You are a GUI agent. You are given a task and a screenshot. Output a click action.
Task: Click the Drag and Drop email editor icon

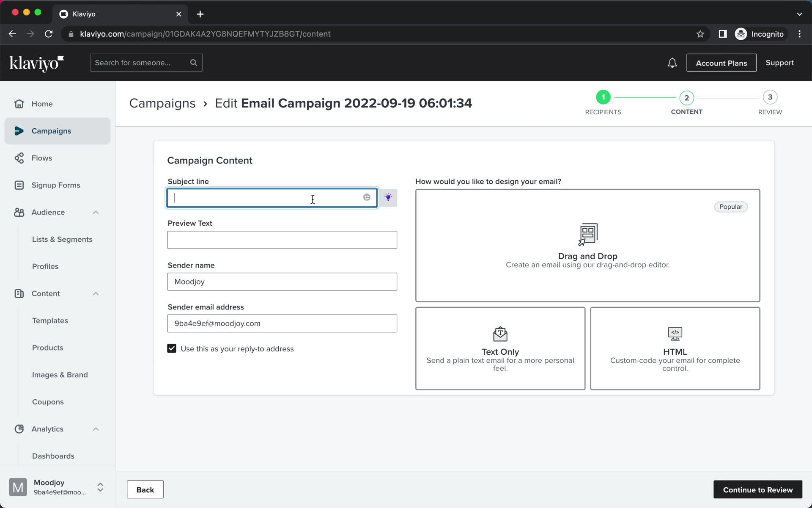pos(587,234)
